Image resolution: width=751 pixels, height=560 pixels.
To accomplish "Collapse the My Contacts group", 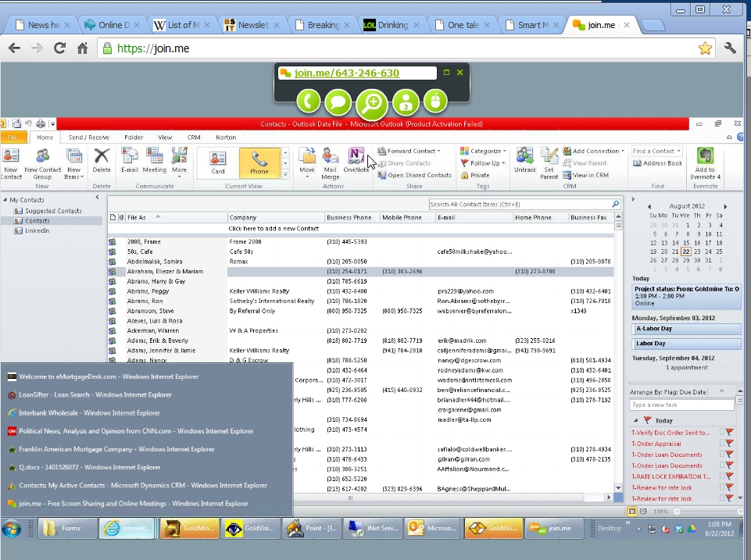I will coord(5,200).
